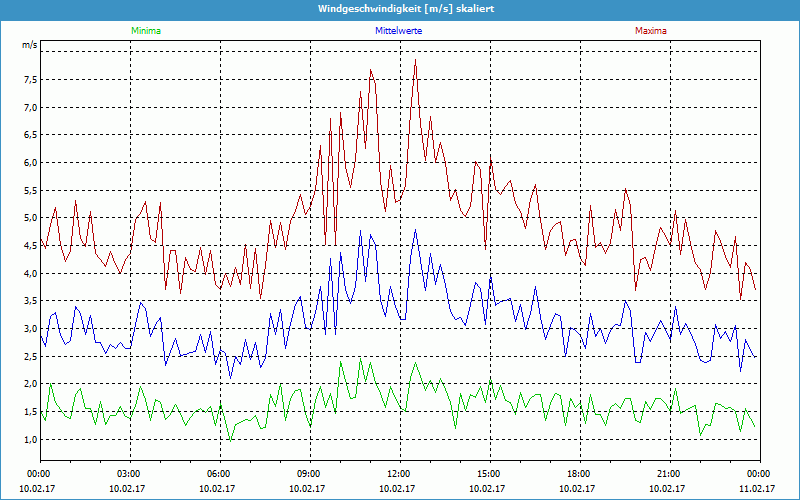
Task: Click the 5,0 y-axis tick label
Action: pyautogui.click(x=29, y=218)
